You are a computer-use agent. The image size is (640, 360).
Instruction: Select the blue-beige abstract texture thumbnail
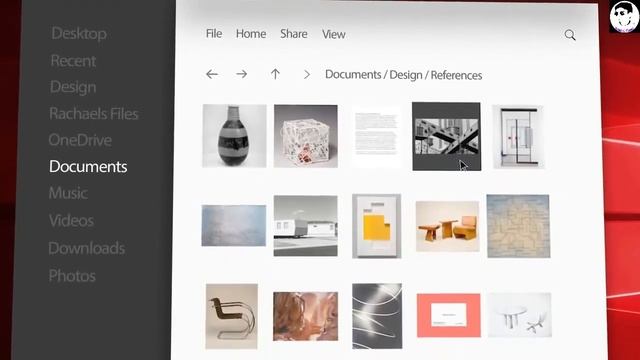pyautogui.click(x=518, y=226)
